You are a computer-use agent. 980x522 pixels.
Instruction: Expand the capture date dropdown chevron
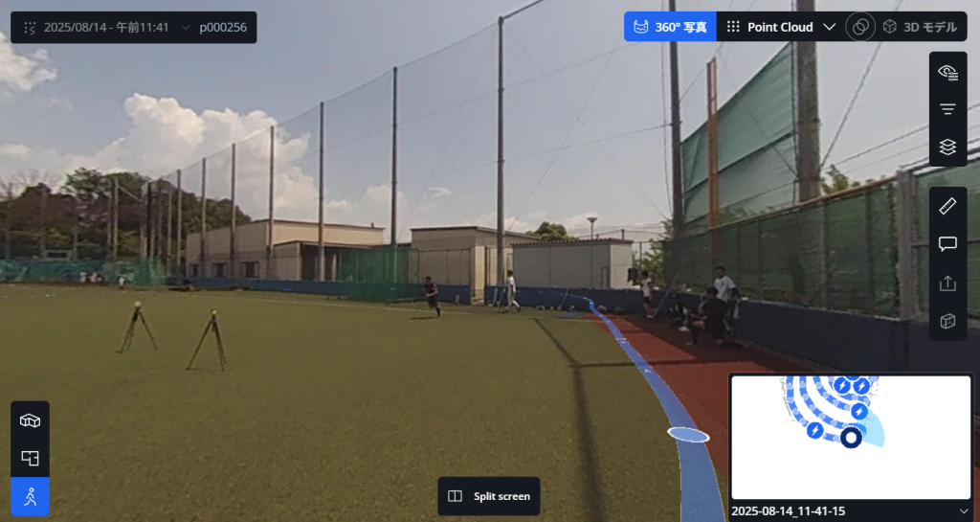[x=186, y=28]
